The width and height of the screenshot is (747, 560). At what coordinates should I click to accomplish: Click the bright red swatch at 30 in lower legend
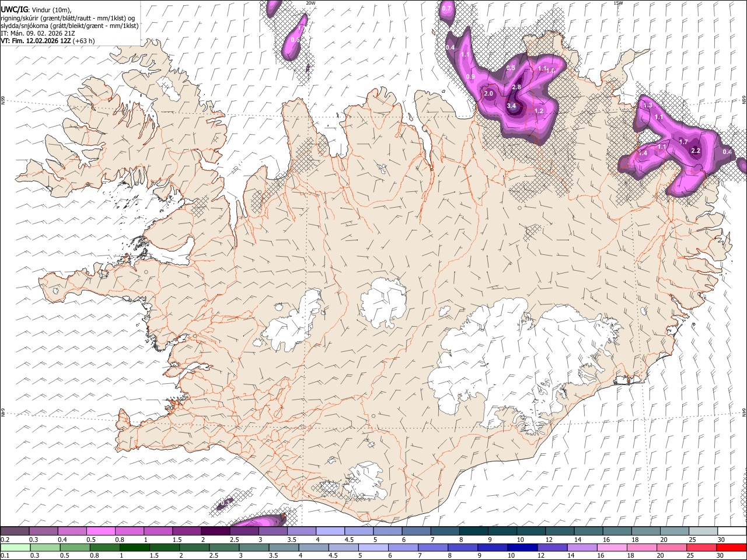coord(731,547)
